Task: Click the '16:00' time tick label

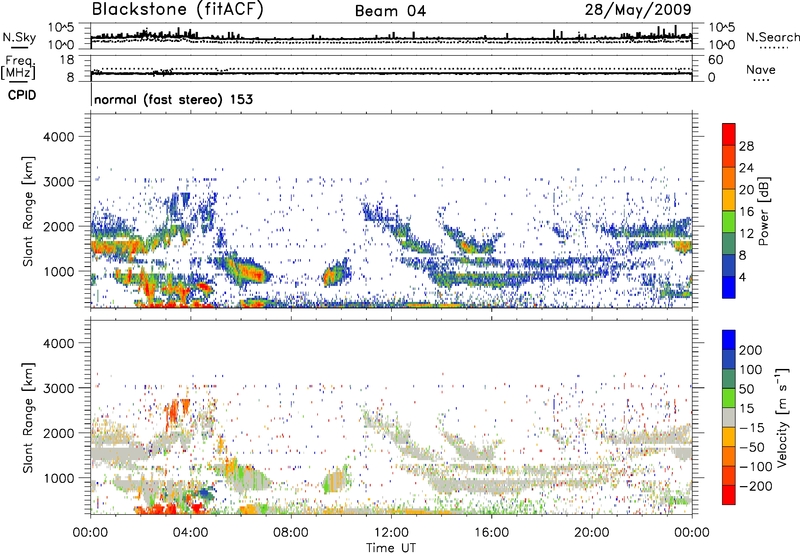Action: [x=491, y=533]
